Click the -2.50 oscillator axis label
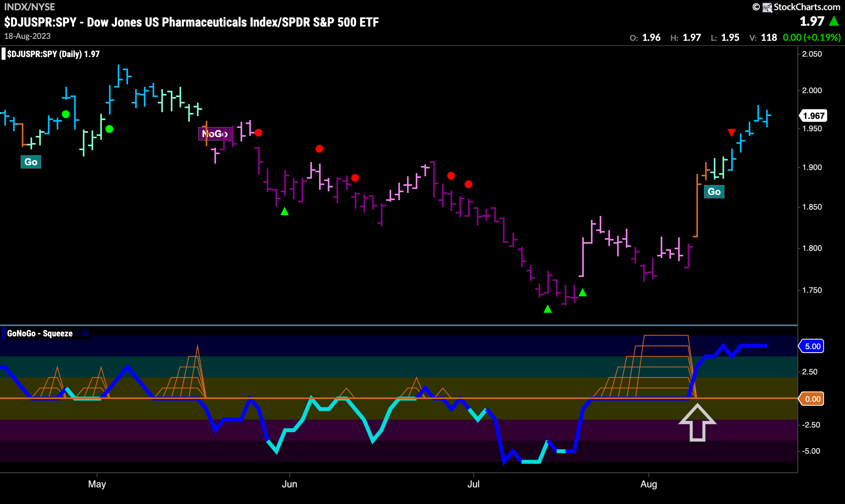The image size is (845, 504). (811, 425)
